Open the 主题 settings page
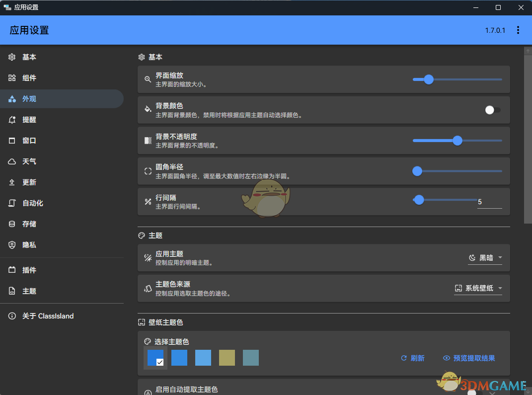 pyautogui.click(x=30, y=291)
